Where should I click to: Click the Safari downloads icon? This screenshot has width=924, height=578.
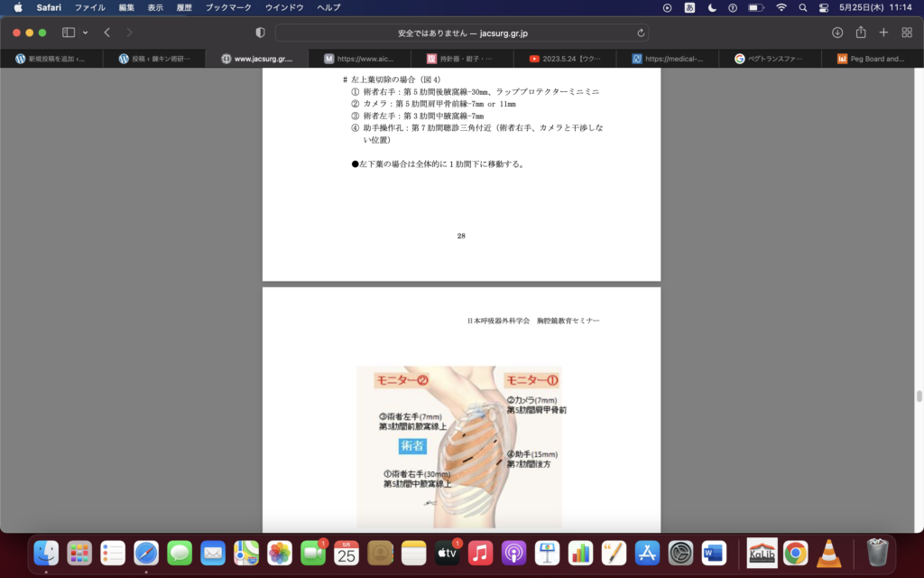837,33
